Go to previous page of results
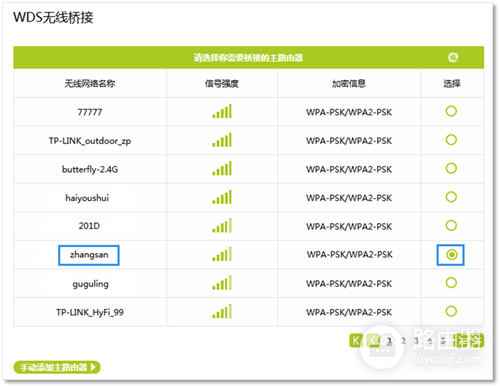The width and height of the screenshot is (500, 387). click(x=373, y=341)
